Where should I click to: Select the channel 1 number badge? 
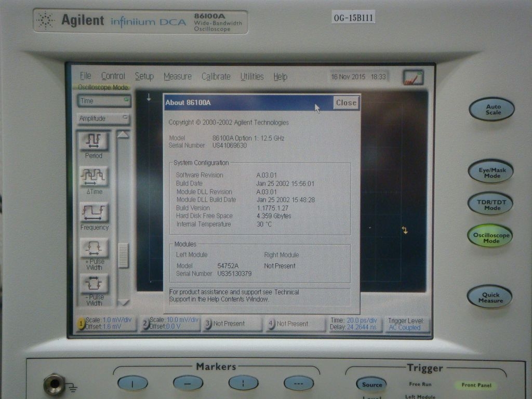click(81, 324)
